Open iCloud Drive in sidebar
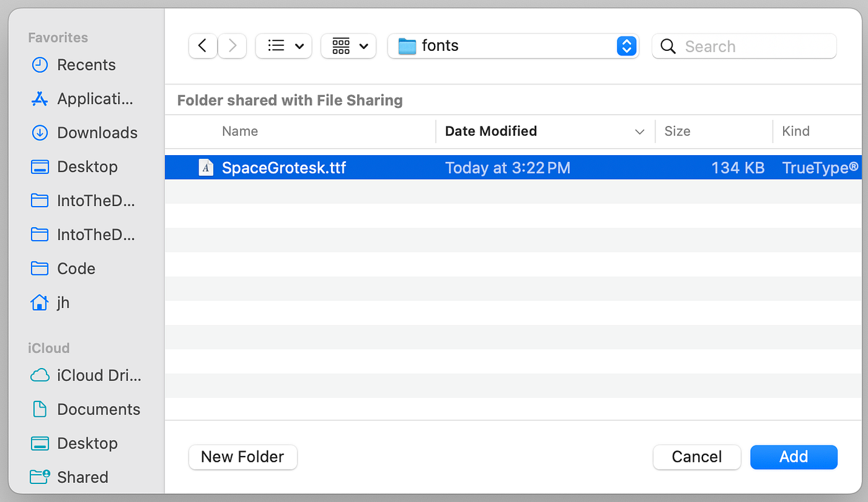Viewport: 868px width, 502px height. click(99, 375)
